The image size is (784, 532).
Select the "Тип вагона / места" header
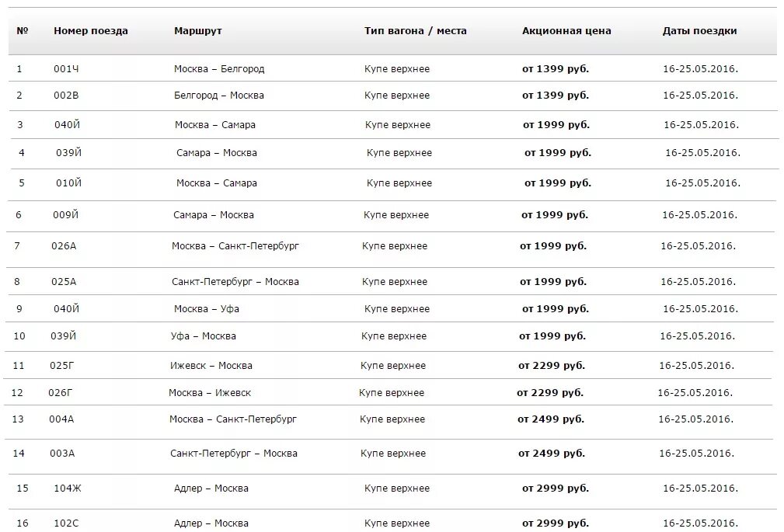416,31
